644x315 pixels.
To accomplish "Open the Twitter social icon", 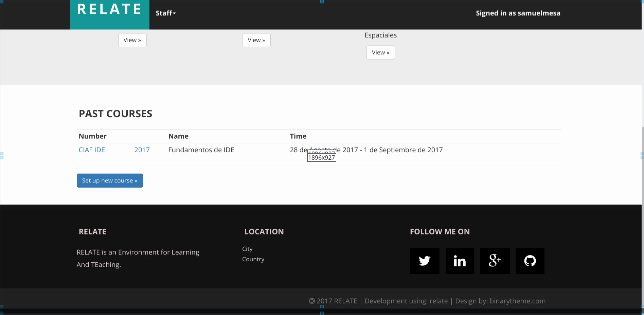I will click(x=425, y=261).
